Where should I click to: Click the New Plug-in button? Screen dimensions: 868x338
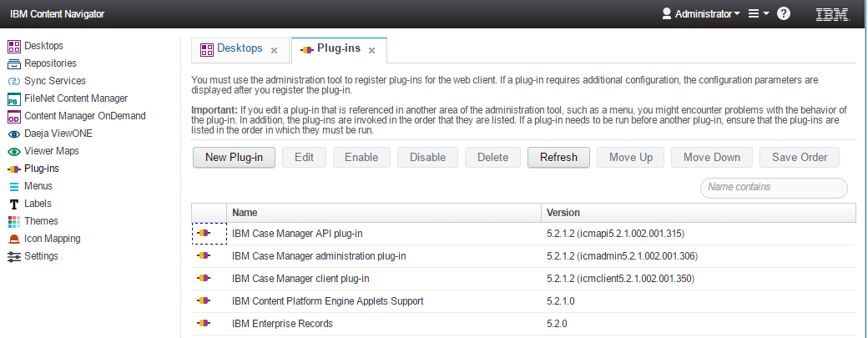pos(235,157)
